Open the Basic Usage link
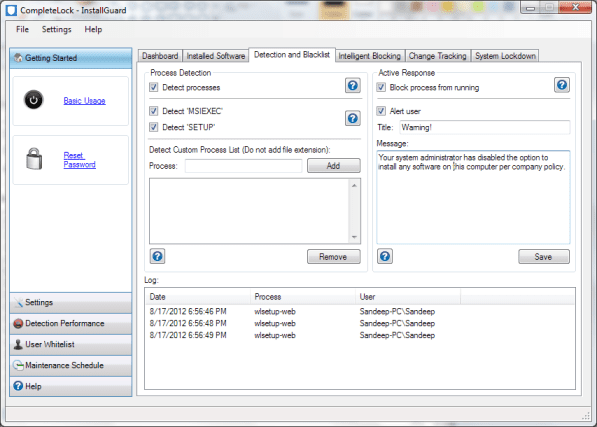This screenshot has height=427, width=597. (84, 100)
